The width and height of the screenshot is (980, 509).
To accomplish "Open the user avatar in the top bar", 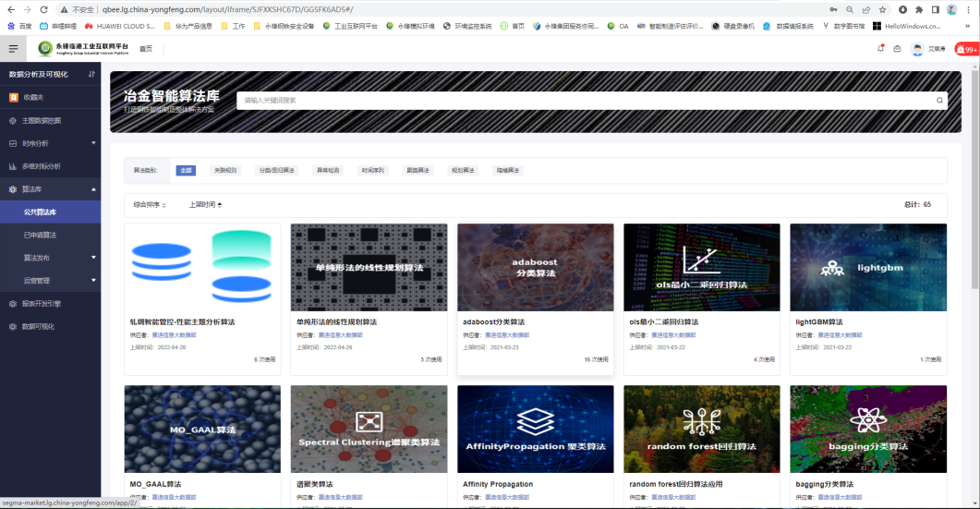I will point(916,49).
